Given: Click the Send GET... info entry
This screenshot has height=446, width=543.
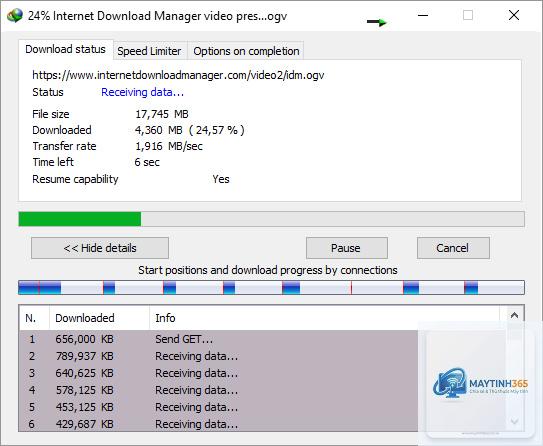Looking at the screenshot, I should tap(184, 339).
